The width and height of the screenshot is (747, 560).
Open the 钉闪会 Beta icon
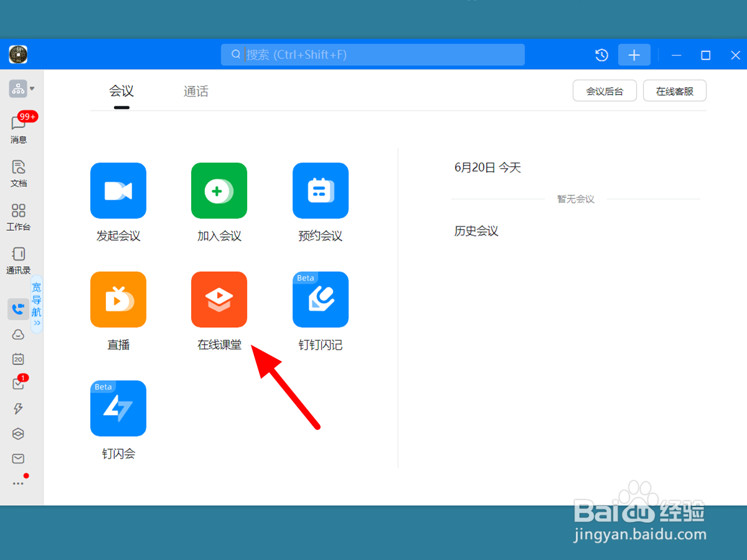tap(118, 409)
